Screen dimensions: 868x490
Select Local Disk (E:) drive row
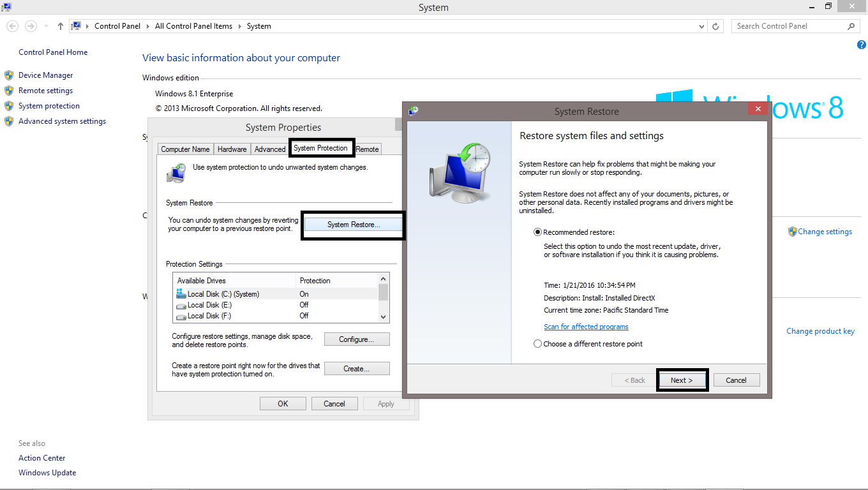276,305
